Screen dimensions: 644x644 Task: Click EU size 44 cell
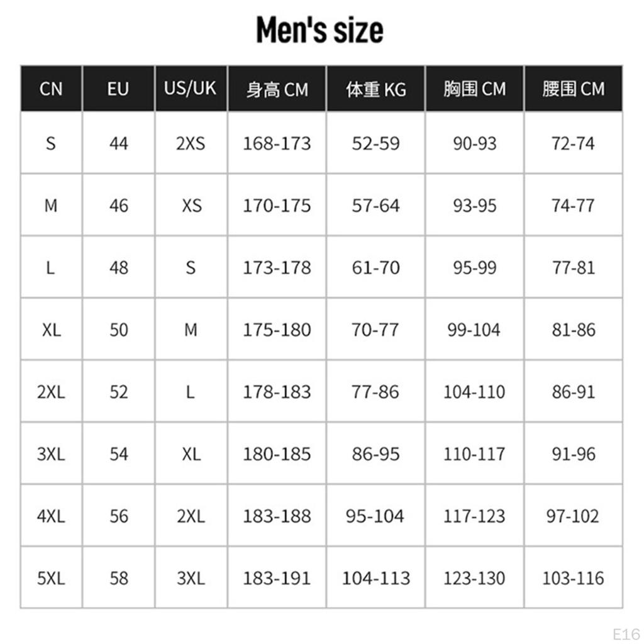(118, 143)
